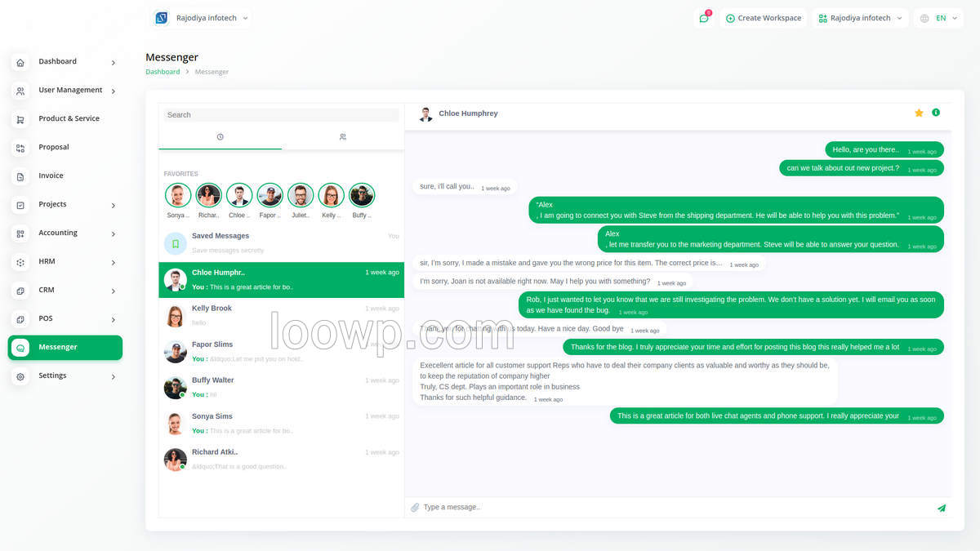Switch to the contacts people tab
Image resolution: width=980 pixels, height=551 pixels.
(x=343, y=137)
